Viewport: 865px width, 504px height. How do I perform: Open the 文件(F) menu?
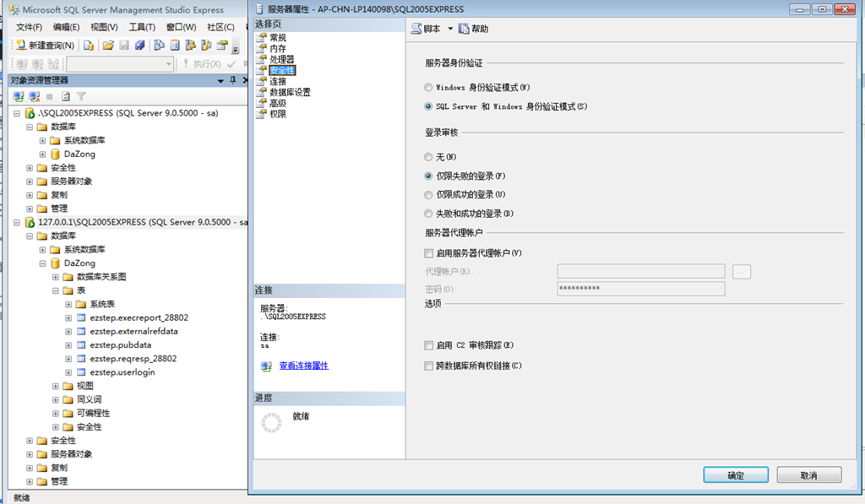(29, 27)
